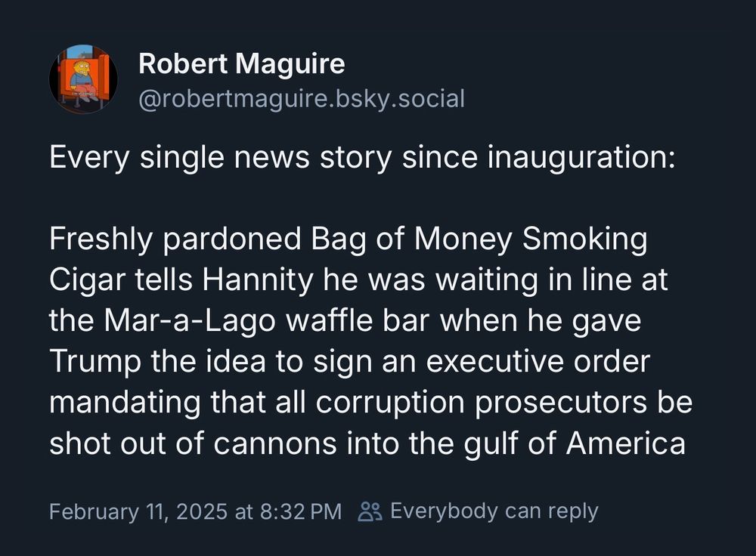Screen dimensions: 756x556
Task: Click the word 'Cigar' starting second line
Action: 88,280
